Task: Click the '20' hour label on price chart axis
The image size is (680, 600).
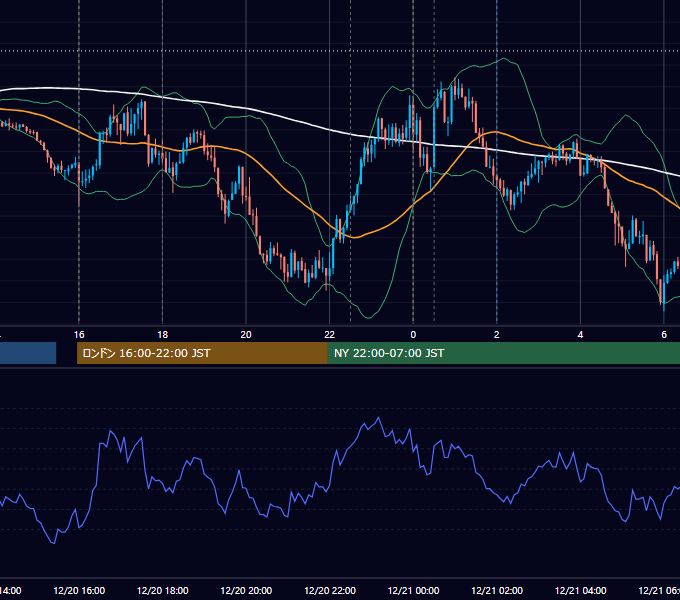Action: click(246, 335)
